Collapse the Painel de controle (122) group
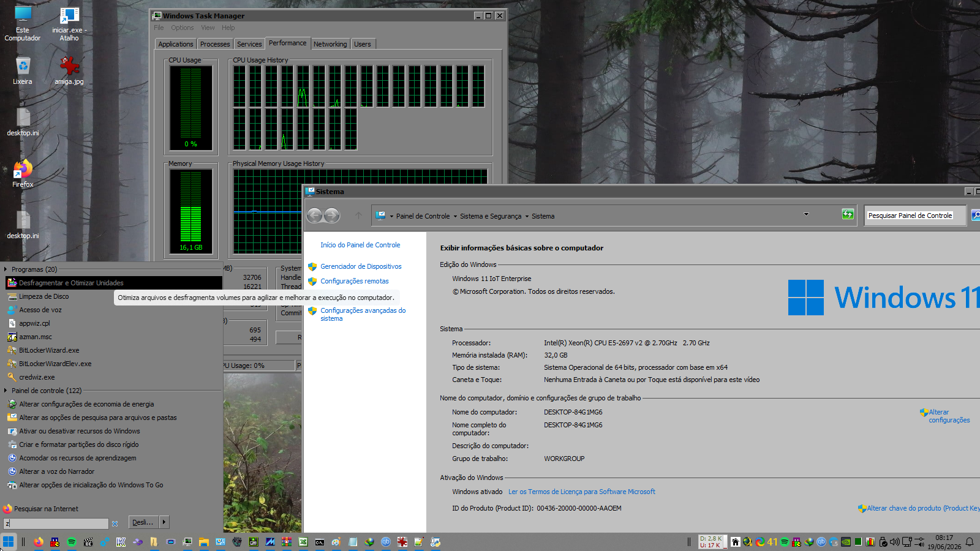 6,391
